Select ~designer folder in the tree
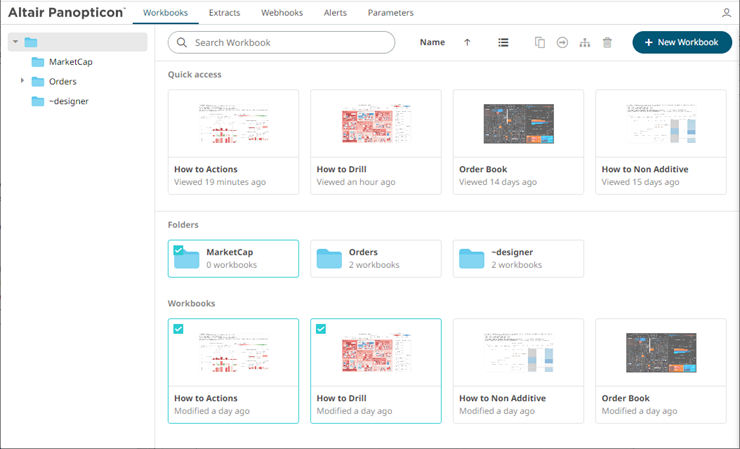This screenshot has width=740, height=449. (68, 101)
